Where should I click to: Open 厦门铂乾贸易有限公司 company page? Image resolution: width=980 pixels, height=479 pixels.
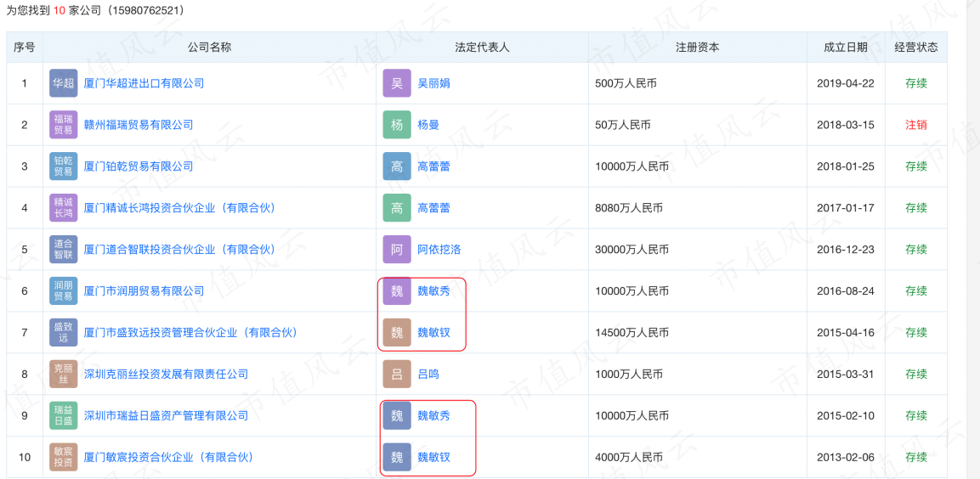[139, 166]
